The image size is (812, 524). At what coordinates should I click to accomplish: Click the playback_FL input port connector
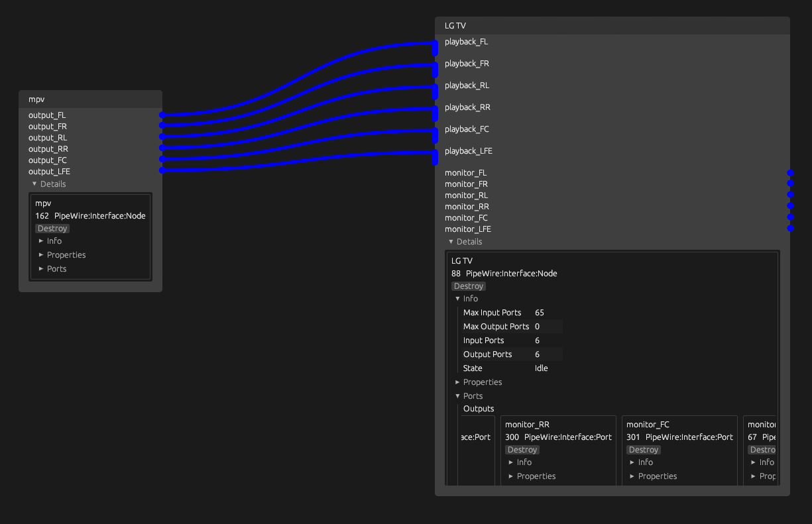coord(435,48)
